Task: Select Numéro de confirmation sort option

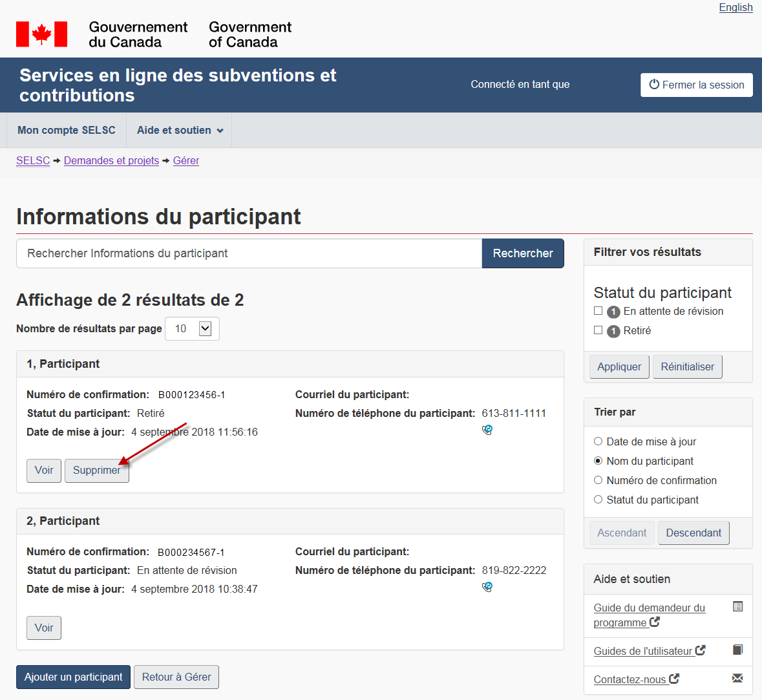Action: (598, 480)
